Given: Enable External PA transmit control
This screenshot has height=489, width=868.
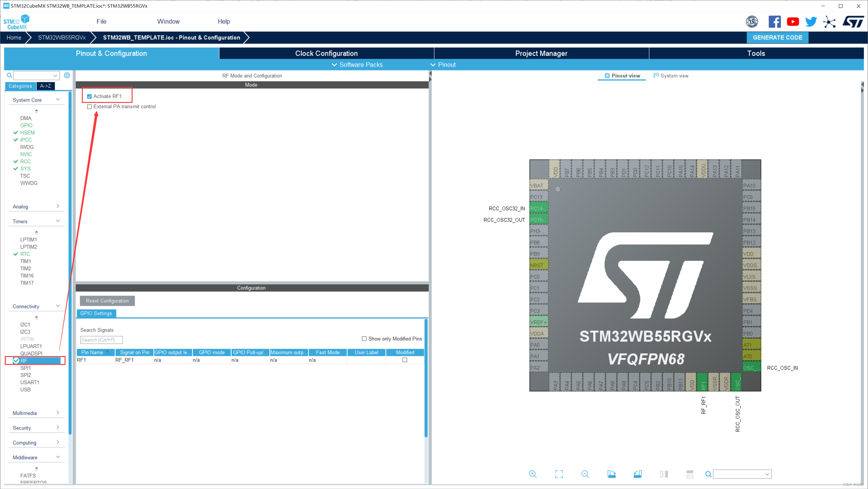Looking at the screenshot, I should click(89, 107).
